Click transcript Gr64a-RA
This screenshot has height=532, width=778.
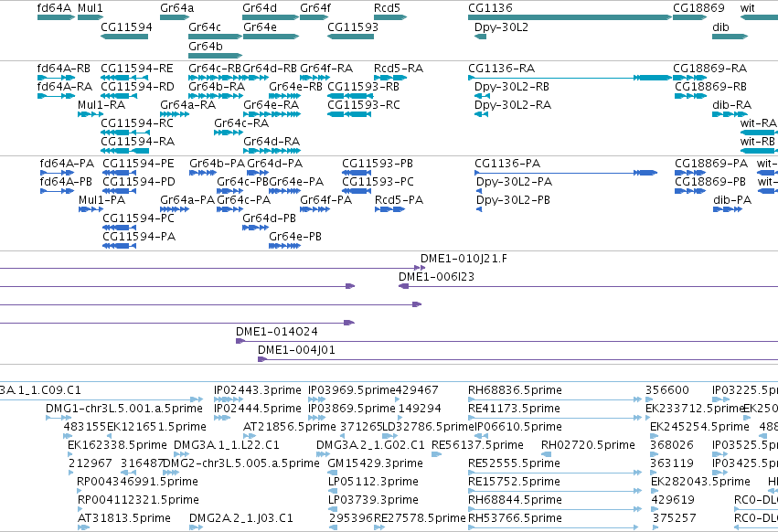pos(175,114)
